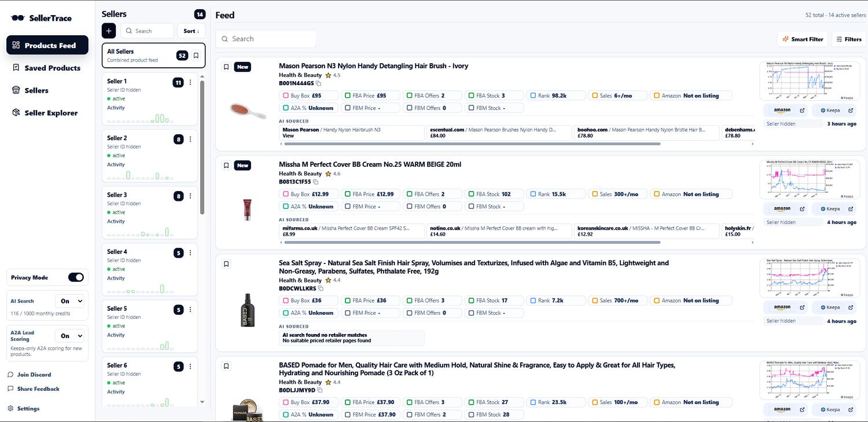This screenshot has height=422, width=868.
Task: Open escentual.com source at £84.00
Action: (x=499, y=133)
